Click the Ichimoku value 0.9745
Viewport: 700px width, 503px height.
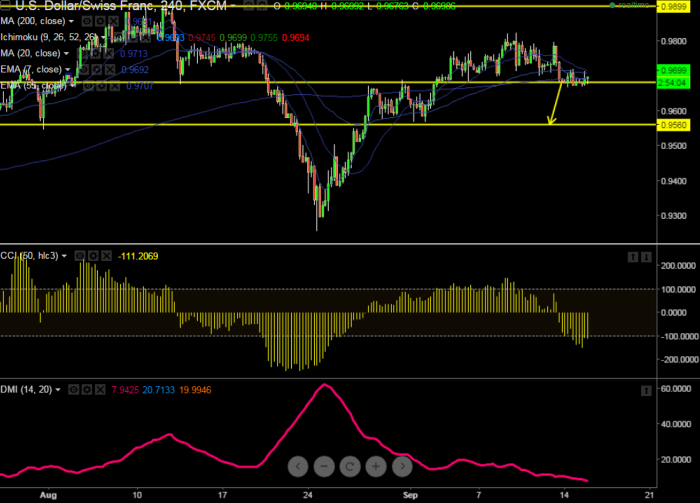pyautogui.click(x=202, y=37)
